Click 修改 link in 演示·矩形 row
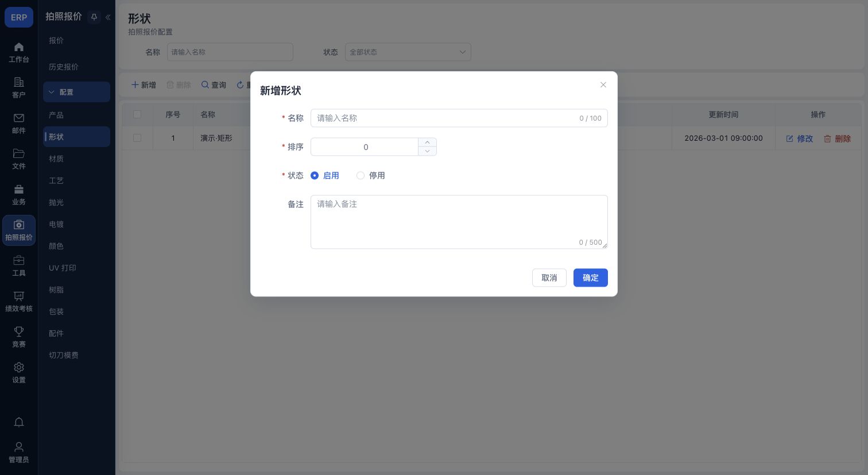Image resolution: width=868 pixels, height=475 pixels. pyautogui.click(x=800, y=138)
